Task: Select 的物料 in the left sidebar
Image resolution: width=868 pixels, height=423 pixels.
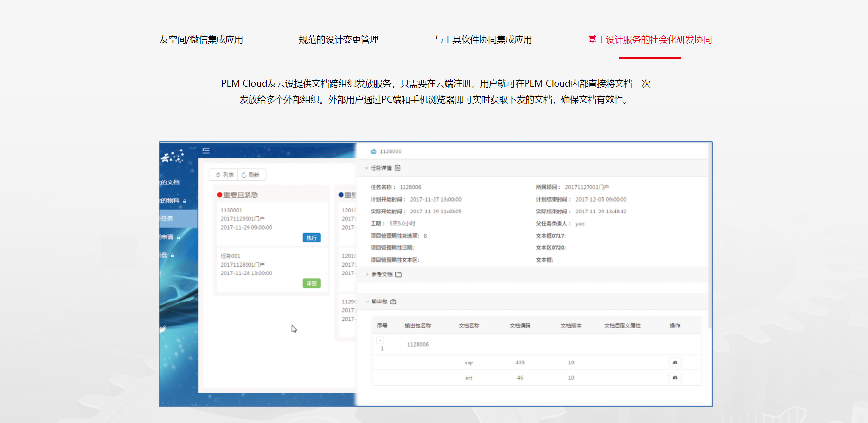Action: [x=169, y=201]
